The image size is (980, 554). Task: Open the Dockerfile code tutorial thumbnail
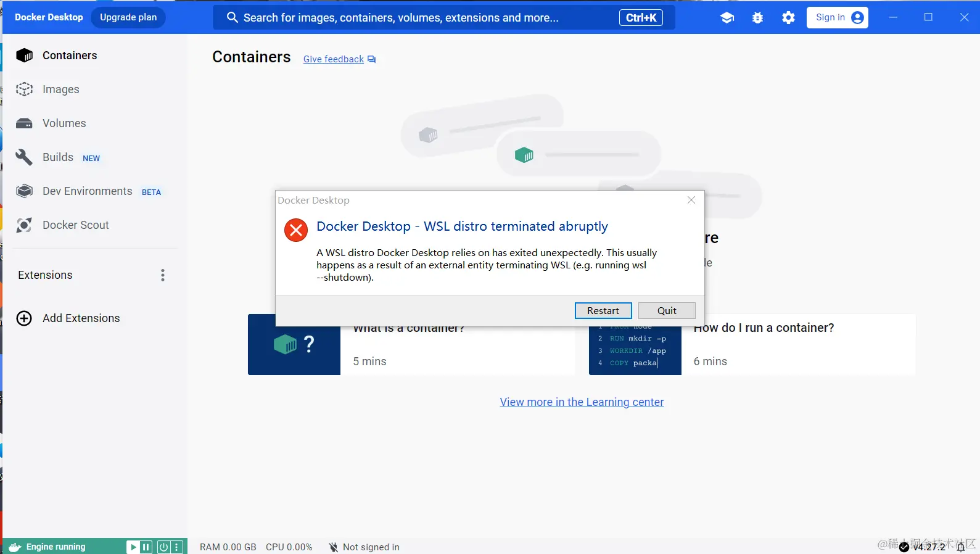(x=635, y=350)
